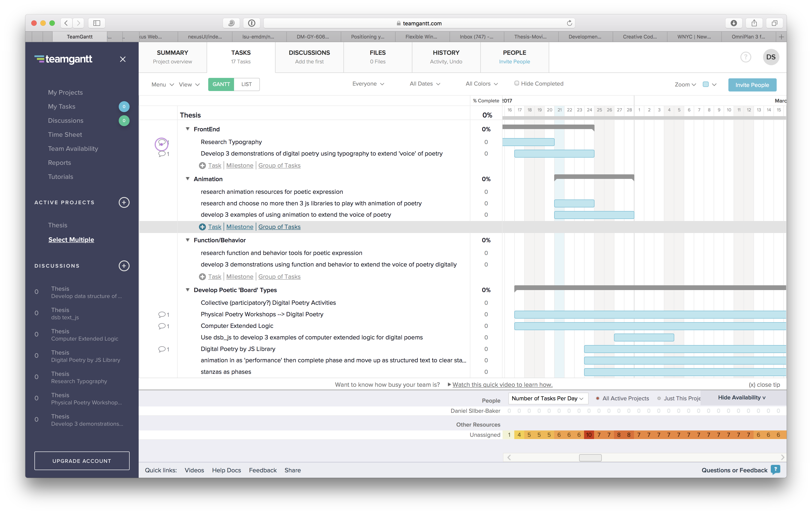Switch to LIST view toggle
The height and width of the screenshot is (514, 812).
(246, 84)
